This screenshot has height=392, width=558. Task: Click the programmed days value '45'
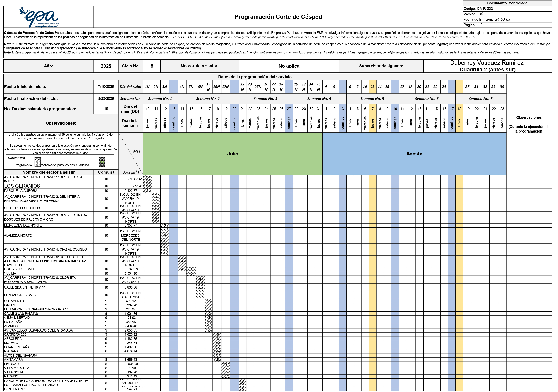tap(106, 109)
